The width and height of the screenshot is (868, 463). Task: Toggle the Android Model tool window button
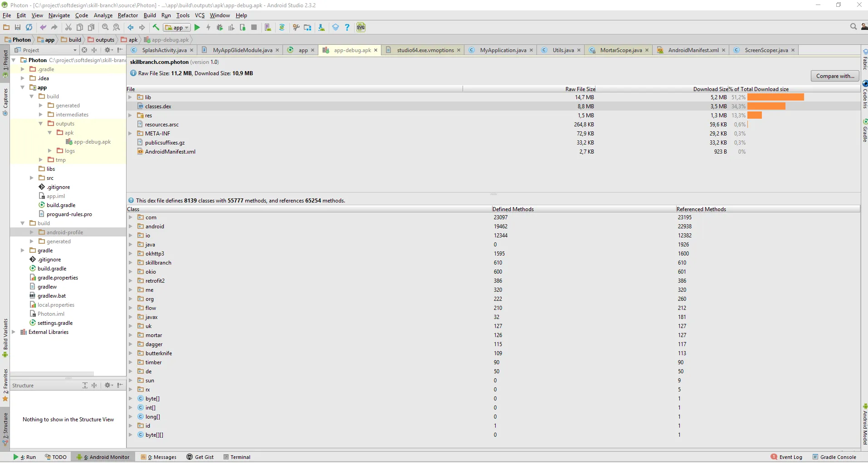click(x=864, y=425)
